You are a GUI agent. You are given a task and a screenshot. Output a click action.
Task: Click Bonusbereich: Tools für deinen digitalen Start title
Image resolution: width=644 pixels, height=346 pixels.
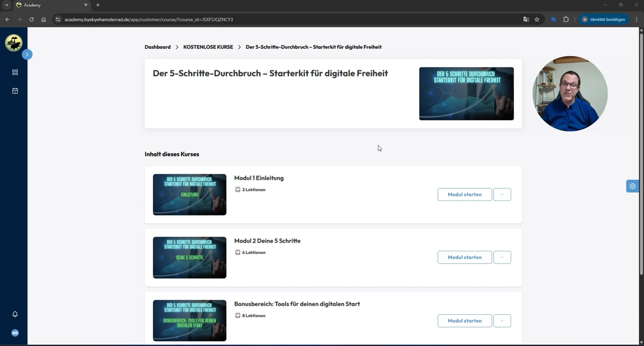[x=297, y=304]
